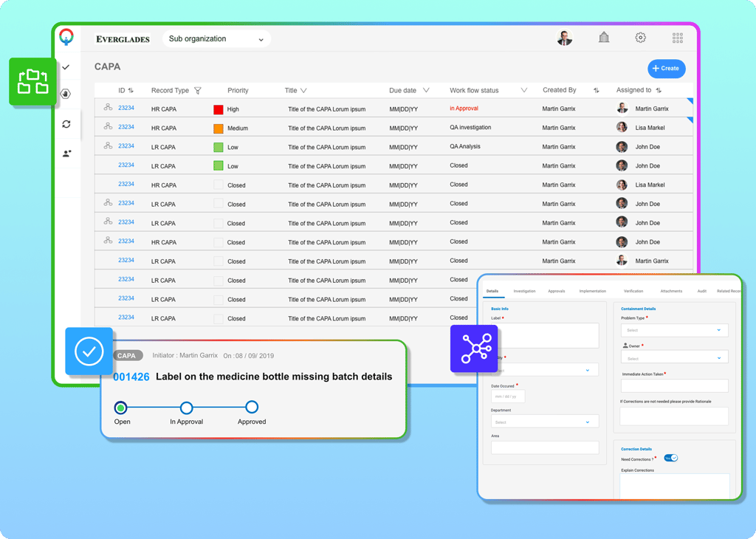Click the red 'in Approval' status text
Screen dimensions: 756x539
click(x=464, y=109)
